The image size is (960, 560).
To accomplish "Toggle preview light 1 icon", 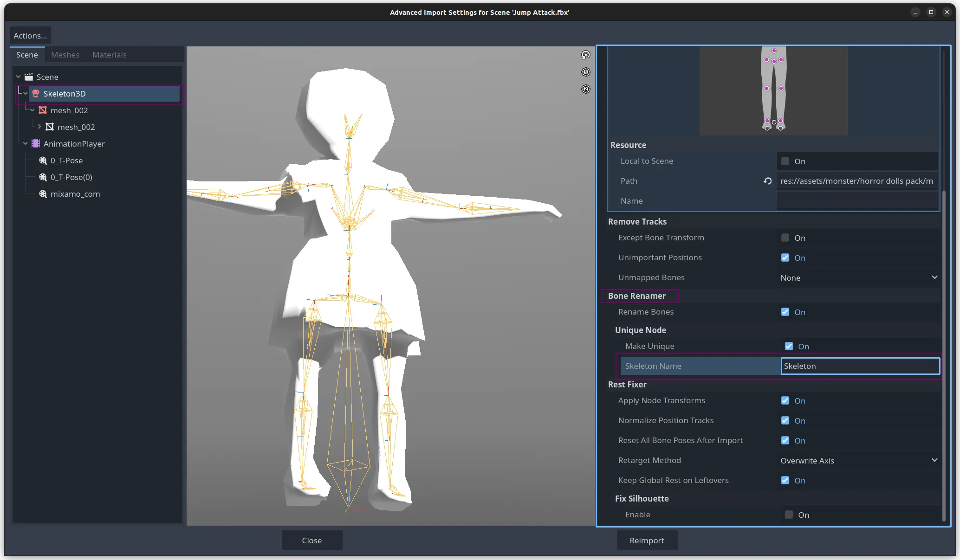I will coord(586,72).
